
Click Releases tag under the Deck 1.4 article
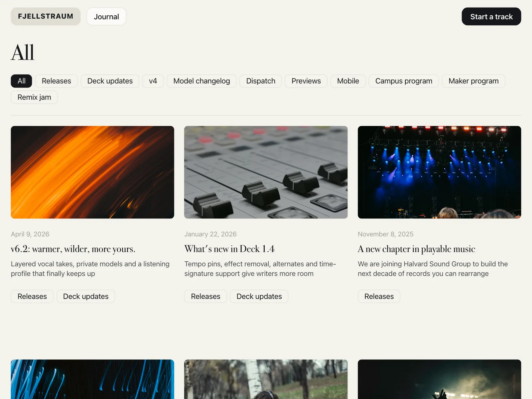tap(205, 296)
